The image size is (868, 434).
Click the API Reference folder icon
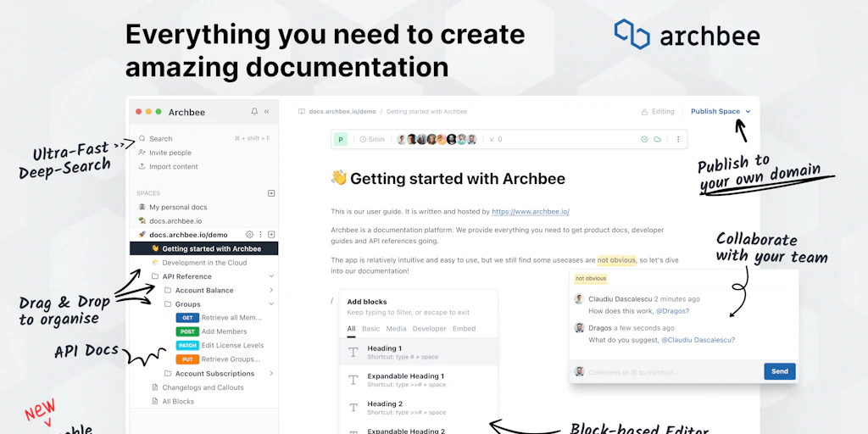point(155,276)
